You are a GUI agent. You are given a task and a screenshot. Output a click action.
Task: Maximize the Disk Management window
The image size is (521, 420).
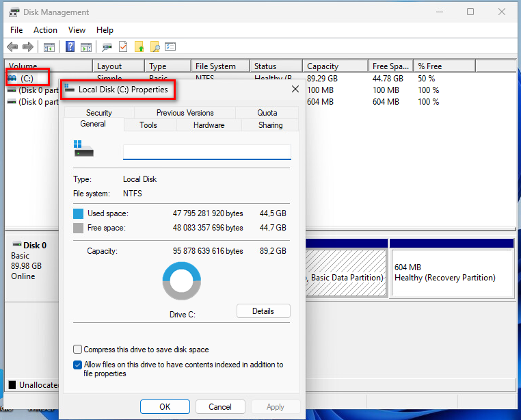click(x=470, y=12)
